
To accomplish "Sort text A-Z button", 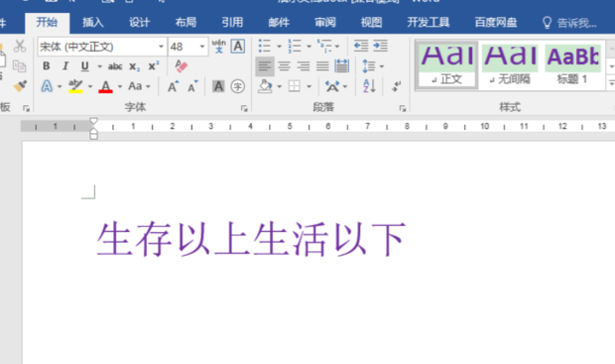I will click(x=369, y=86).
